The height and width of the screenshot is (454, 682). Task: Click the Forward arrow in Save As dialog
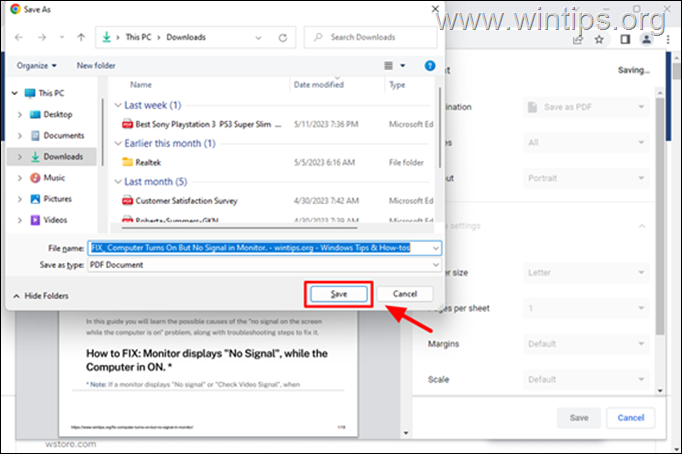pos(42,37)
